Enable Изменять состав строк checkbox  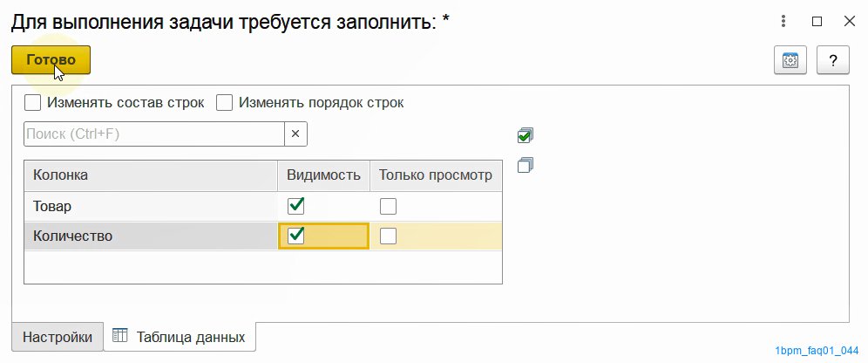(x=32, y=102)
